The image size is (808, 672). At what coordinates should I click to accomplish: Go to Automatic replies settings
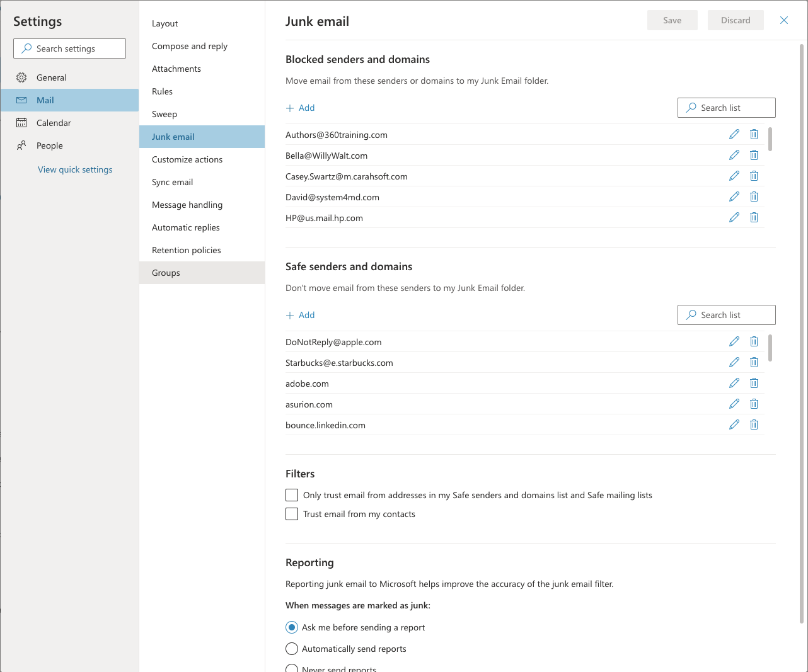click(186, 227)
